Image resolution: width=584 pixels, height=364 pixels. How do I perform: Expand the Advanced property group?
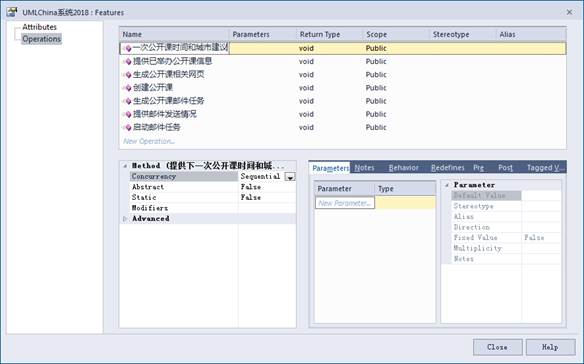pos(125,219)
